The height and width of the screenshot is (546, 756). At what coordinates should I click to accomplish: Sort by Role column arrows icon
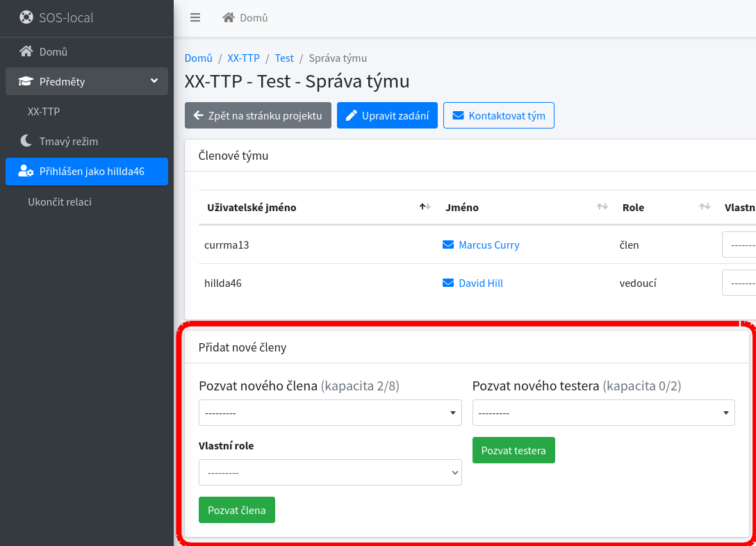click(x=705, y=207)
